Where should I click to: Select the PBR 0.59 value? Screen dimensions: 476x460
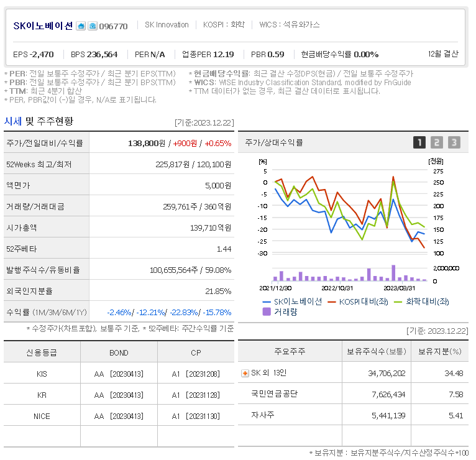point(267,54)
